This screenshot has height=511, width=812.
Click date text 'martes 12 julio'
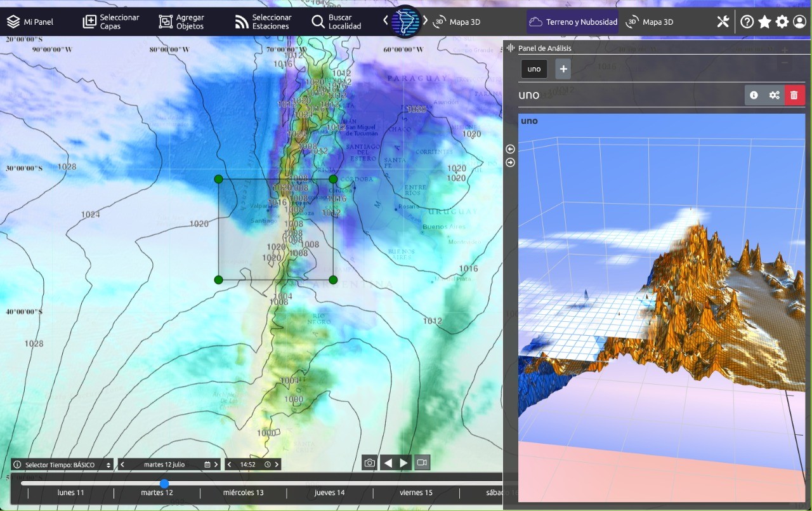(x=164, y=465)
